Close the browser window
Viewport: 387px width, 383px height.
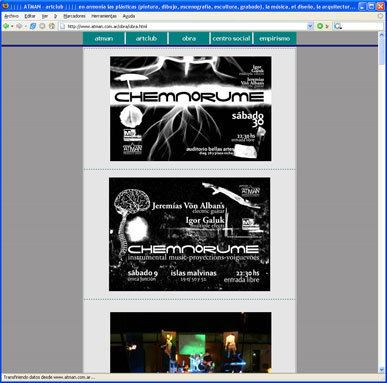click(x=380, y=6)
